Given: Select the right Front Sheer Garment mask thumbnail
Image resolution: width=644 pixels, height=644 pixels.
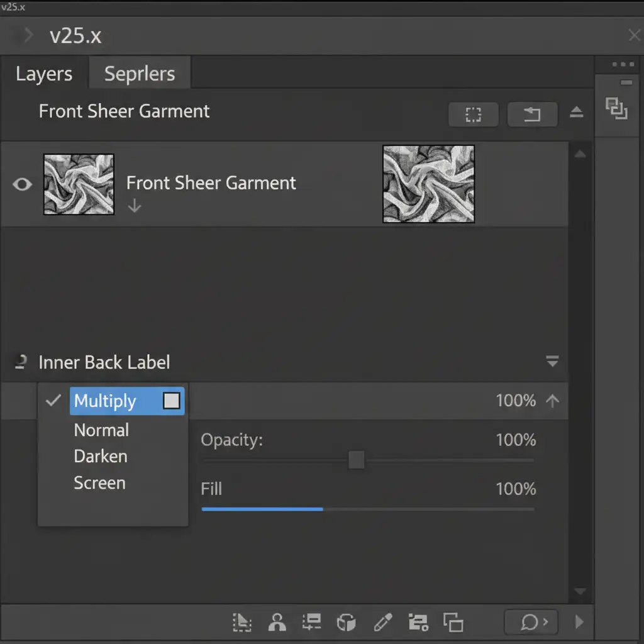Looking at the screenshot, I should pos(428,184).
